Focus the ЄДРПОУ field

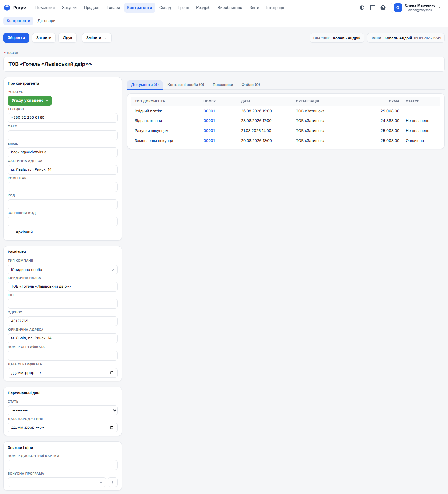[63, 321]
